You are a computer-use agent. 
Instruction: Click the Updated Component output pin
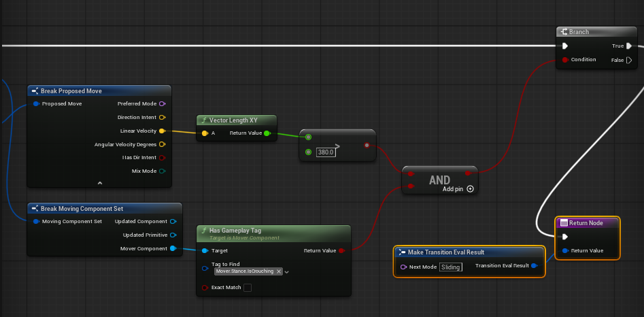[x=173, y=221]
